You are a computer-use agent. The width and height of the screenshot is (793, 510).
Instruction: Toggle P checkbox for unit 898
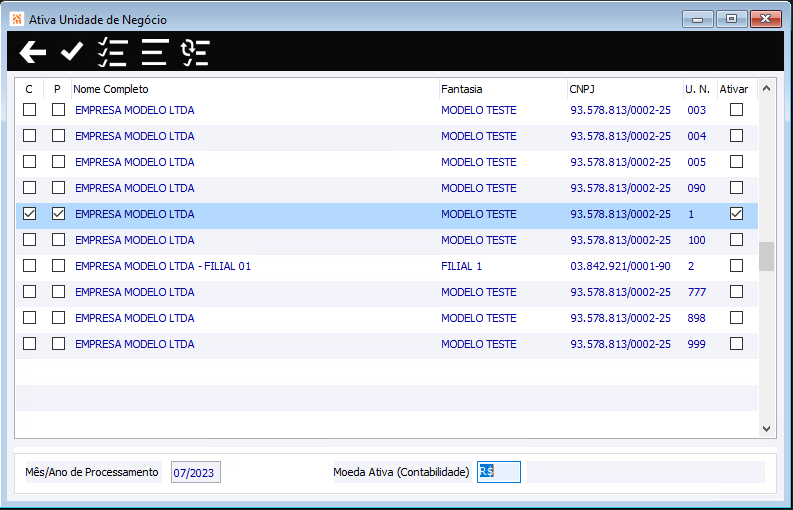tap(58, 318)
